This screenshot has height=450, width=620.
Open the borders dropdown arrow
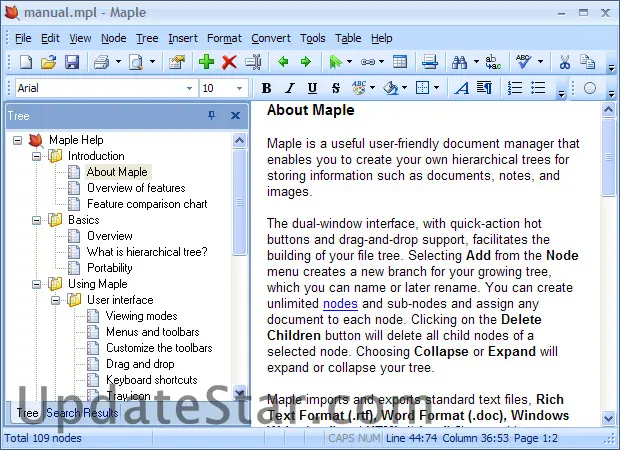[x=437, y=88]
